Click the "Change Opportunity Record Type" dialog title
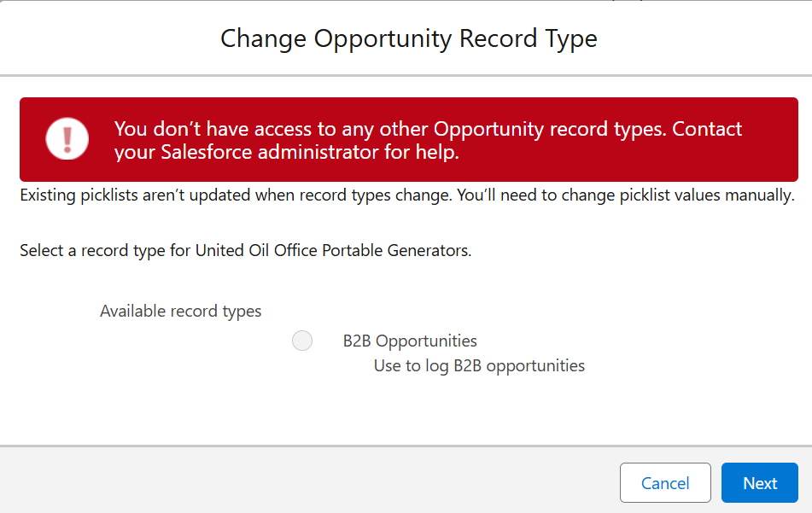 (x=408, y=38)
